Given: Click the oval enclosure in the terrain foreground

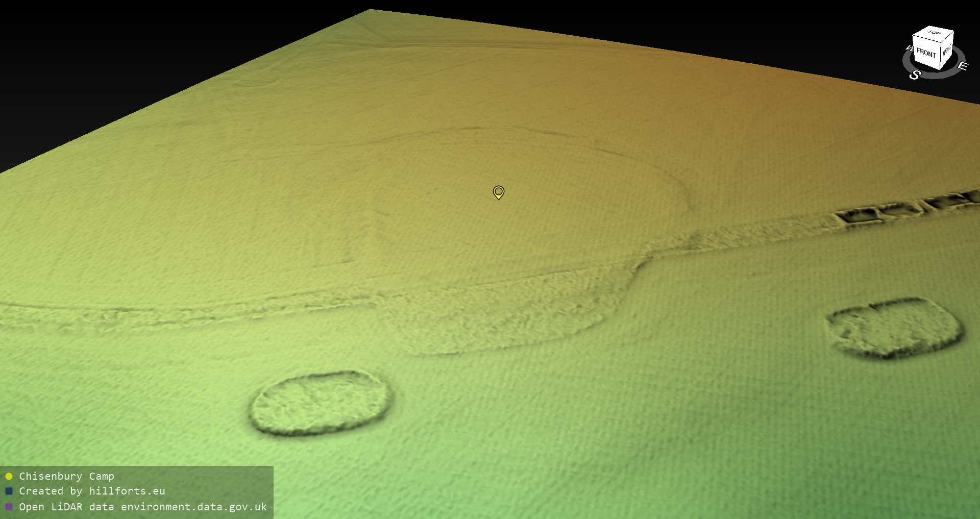Looking at the screenshot, I should (x=321, y=403).
